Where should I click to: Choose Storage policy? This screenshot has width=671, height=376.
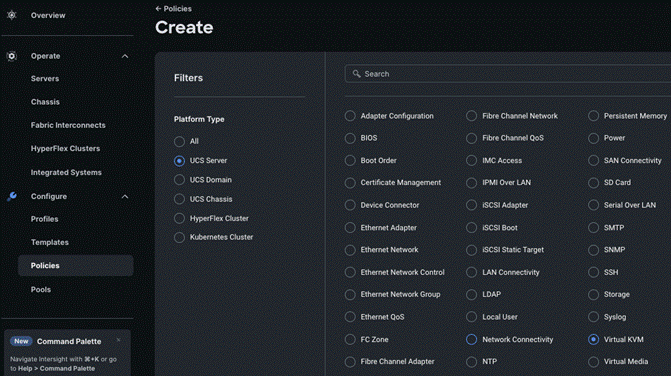point(593,294)
